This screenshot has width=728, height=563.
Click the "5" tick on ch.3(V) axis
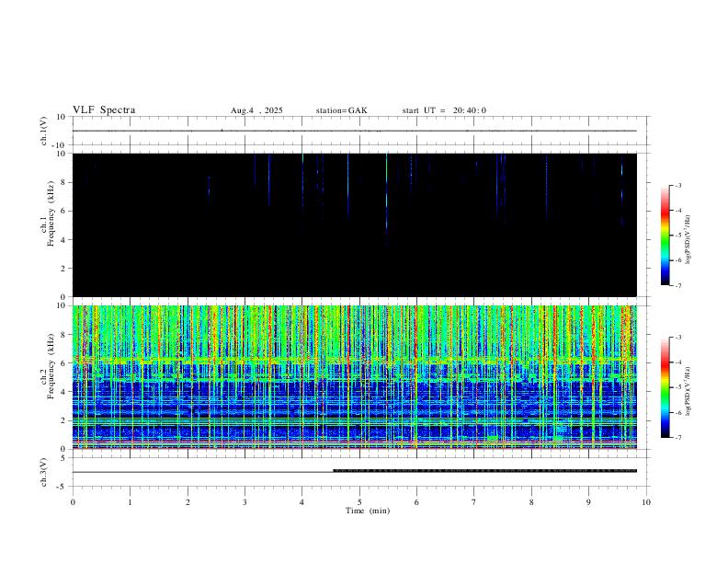(64, 458)
